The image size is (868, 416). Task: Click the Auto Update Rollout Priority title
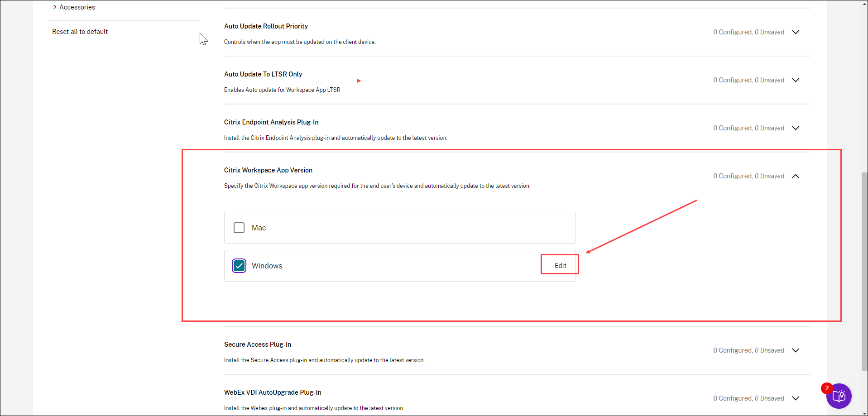(x=266, y=26)
